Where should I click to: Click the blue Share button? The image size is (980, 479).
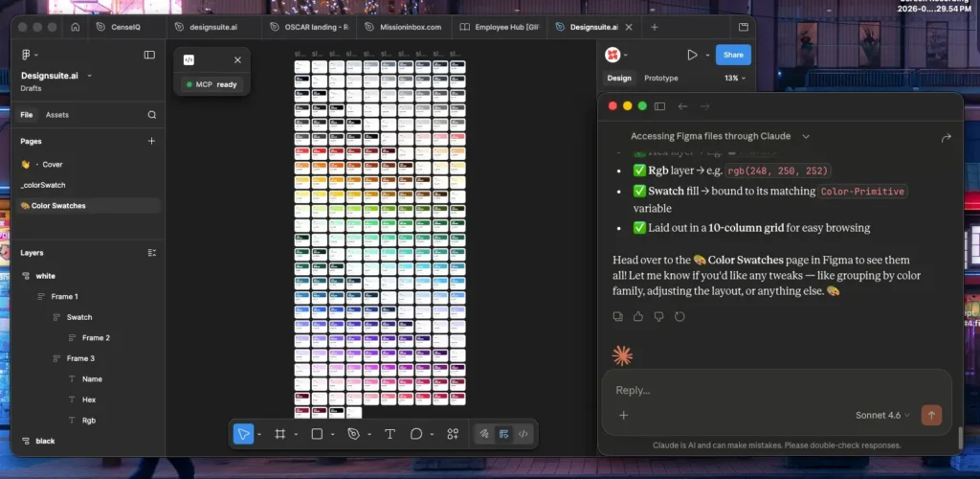[733, 56]
